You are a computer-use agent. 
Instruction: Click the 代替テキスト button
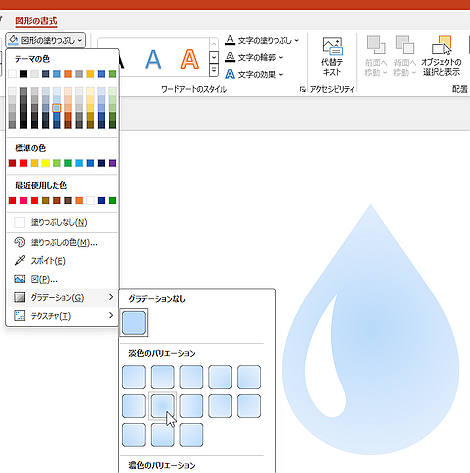[x=332, y=56]
